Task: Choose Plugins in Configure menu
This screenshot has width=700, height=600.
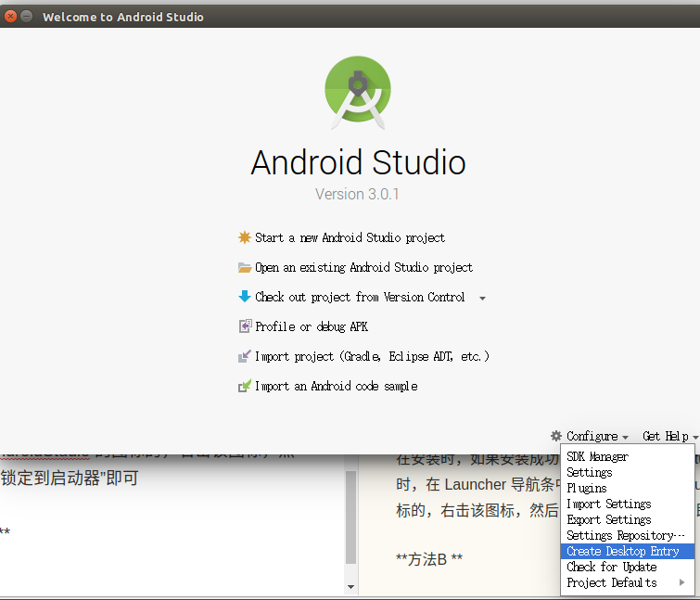Action: [x=628, y=488]
